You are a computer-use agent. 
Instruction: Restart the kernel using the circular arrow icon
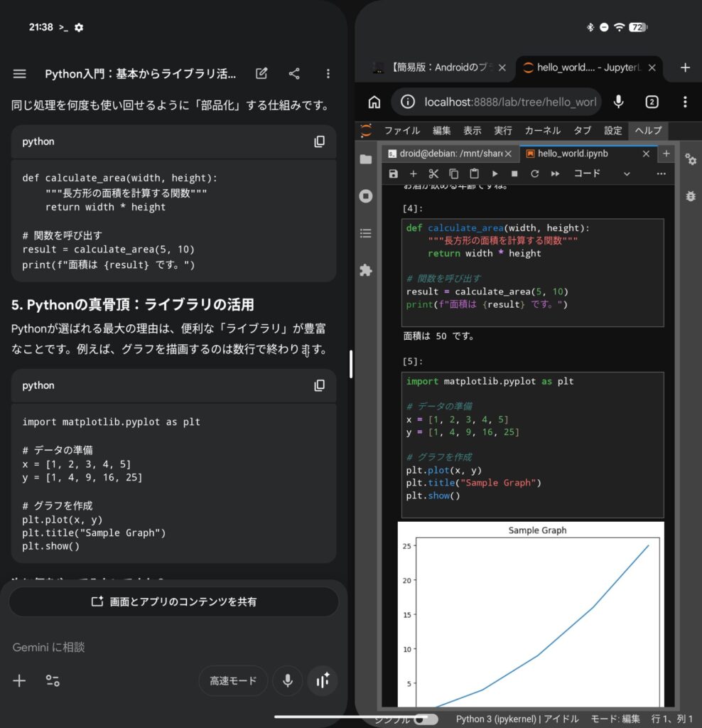[534, 173]
